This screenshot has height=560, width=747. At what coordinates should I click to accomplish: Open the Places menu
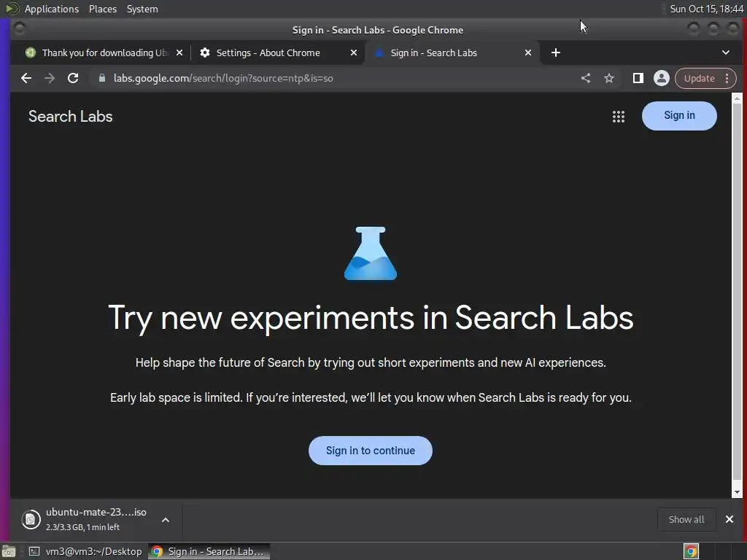pyautogui.click(x=102, y=9)
